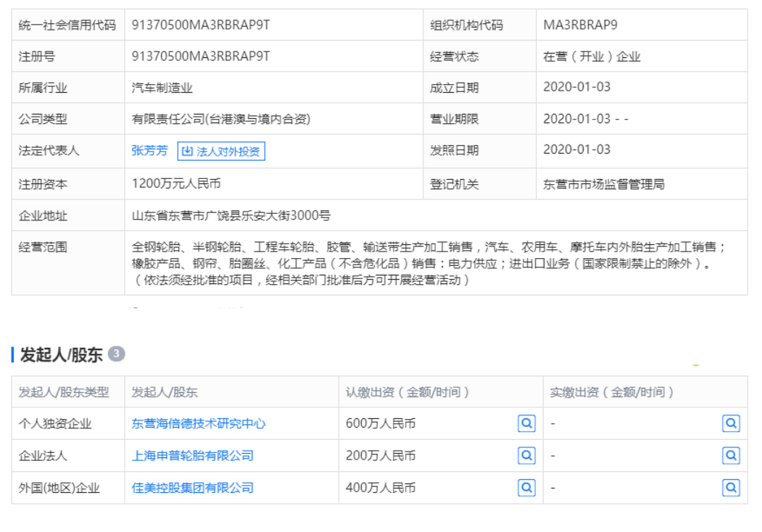This screenshot has height=532, width=762.
Task: Select address 山东省东营市广饶县乐安大街3000号
Action: coord(231,215)
